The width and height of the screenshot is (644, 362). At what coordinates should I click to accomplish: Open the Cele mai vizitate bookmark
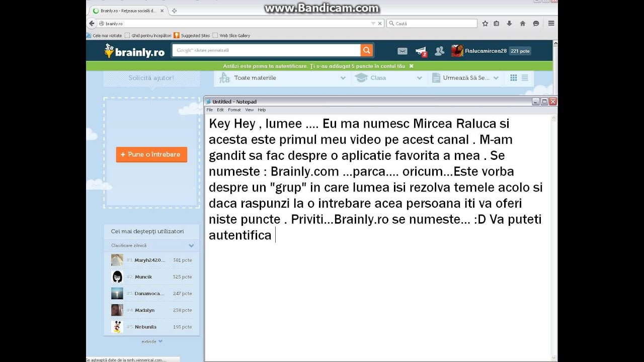pos(105,36)
